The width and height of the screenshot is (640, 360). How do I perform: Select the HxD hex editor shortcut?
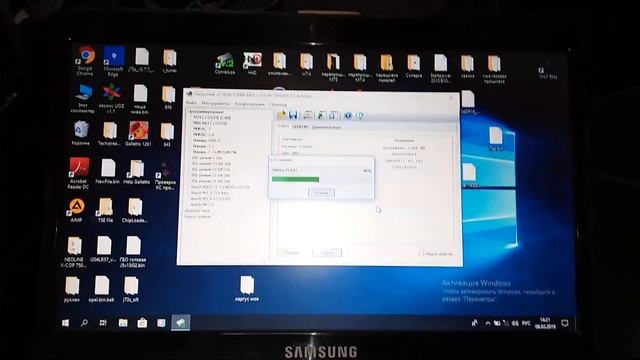[x=252, y=63]
